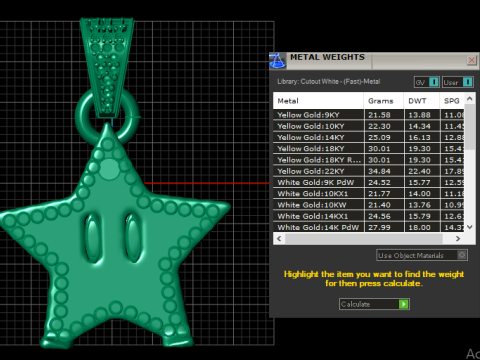Select the Yellow Gold:10KY row
The height and width of the screenshot is (360, 480).
click(x=369, y=126)
